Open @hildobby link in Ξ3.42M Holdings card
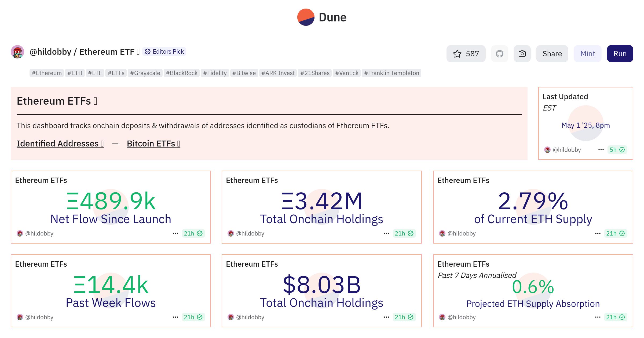The width and height of the screenshot is (644, 338). 250,233
